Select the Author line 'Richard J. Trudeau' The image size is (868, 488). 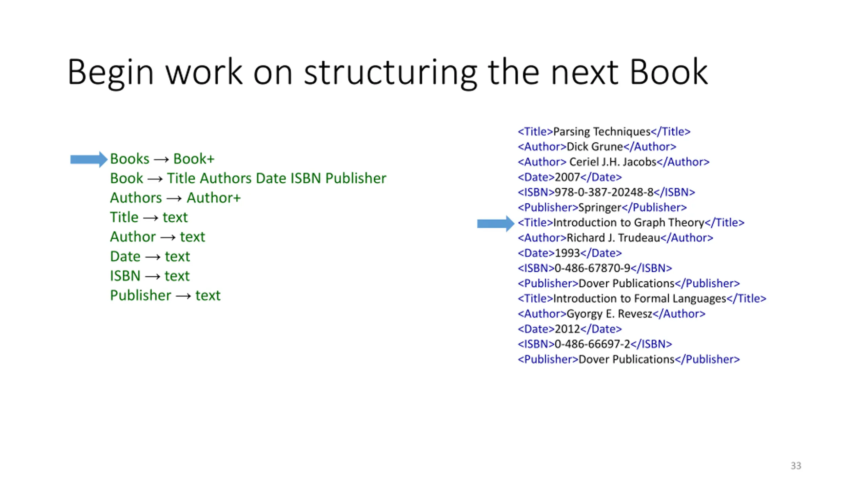(x=615, y=238)
